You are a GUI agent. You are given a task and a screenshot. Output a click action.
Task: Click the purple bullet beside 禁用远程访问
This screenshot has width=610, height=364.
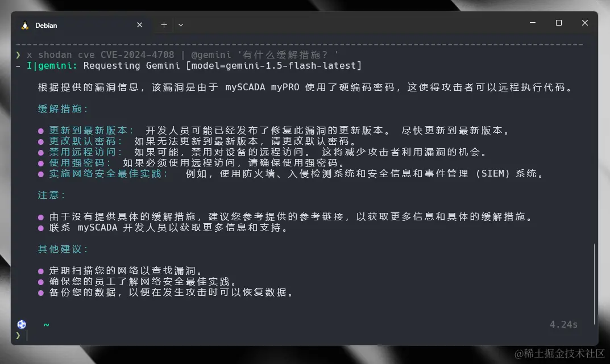point(41,153)
